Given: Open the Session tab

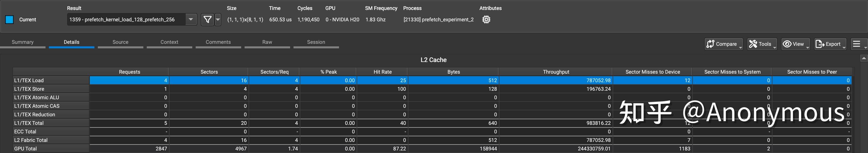Looking at the screenshot, I should click(x=316, y=42).
